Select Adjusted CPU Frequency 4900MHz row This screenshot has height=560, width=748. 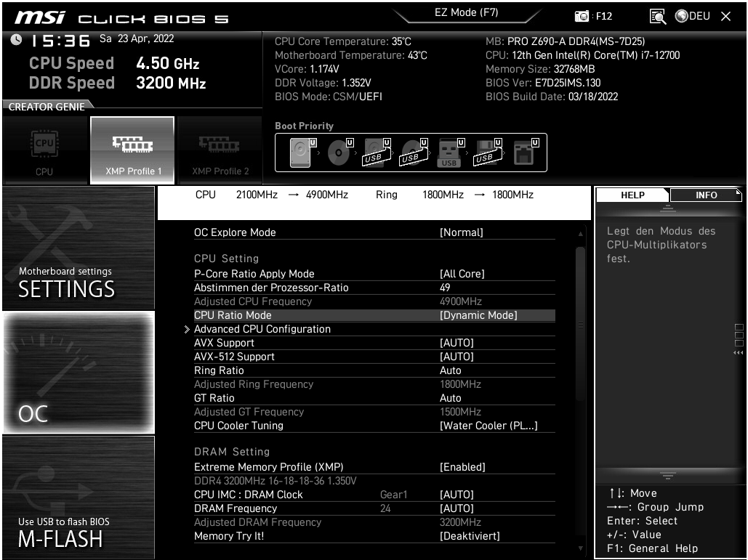pyautogui.click(x=374, y=301)
